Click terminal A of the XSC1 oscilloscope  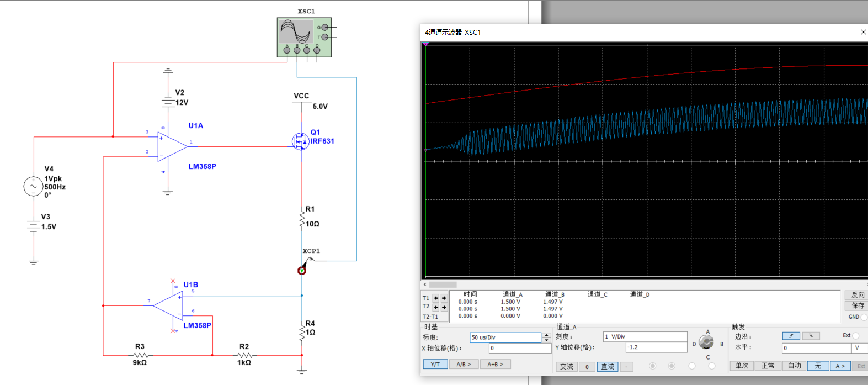pos(287,50)
